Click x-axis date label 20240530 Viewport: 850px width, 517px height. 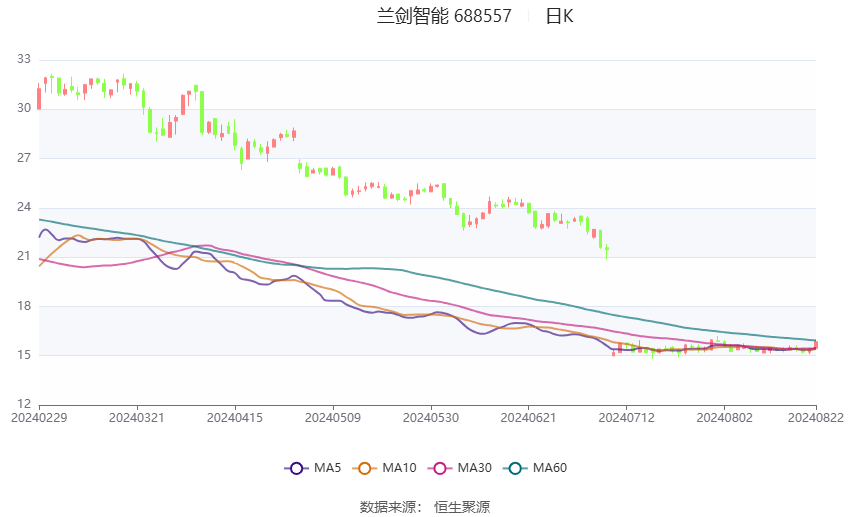coord(431,418)
